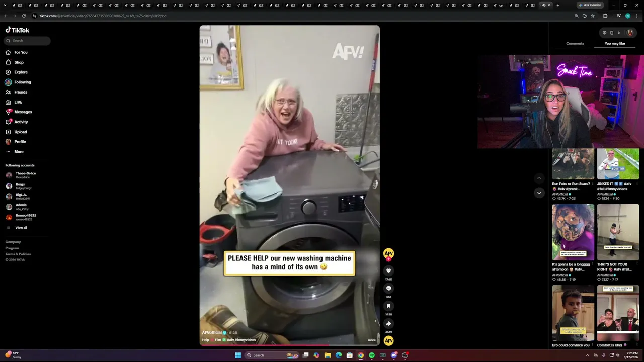Viewport: 644px width, 362px height.
Task: Open the Program footer link
Action: click(12, 248)
